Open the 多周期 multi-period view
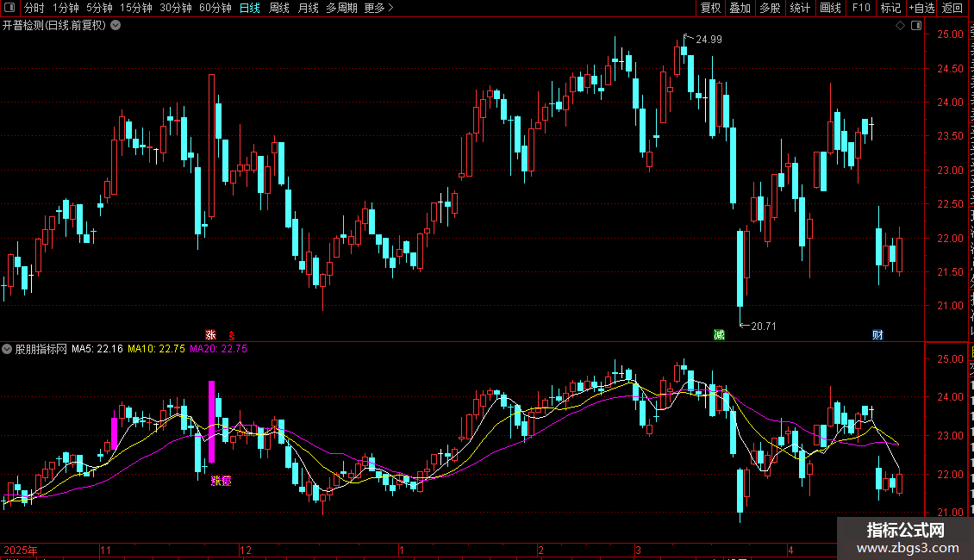This screenshot has width=974, height=560. click(341, 8)
